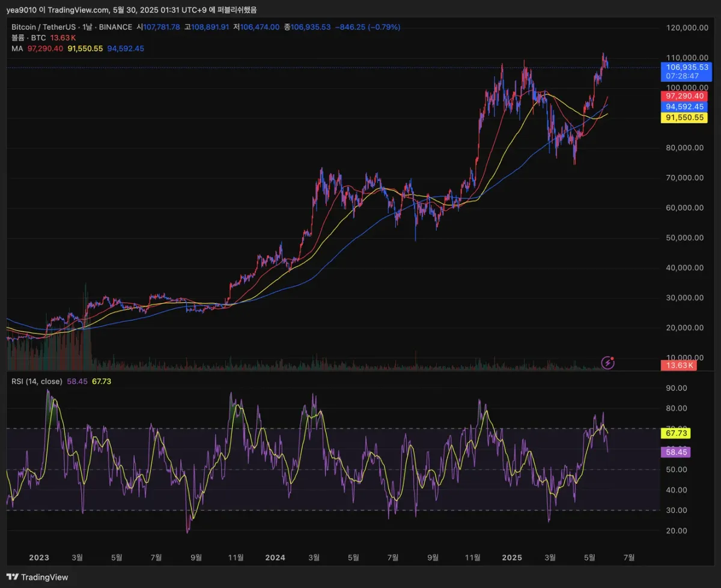Click the volume BTC legend label
This screenshot has width=721, height=588.
point(29,38)
